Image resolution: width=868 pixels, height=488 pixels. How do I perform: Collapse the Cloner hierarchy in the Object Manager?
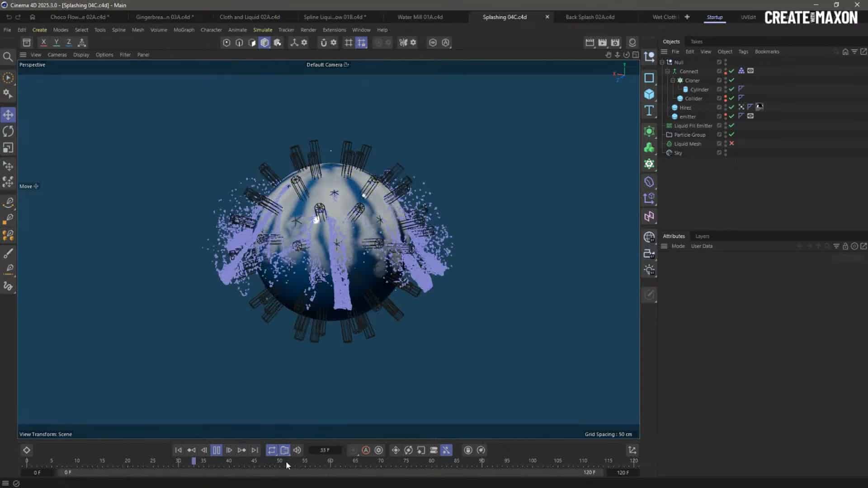click(x=672, y=80)
